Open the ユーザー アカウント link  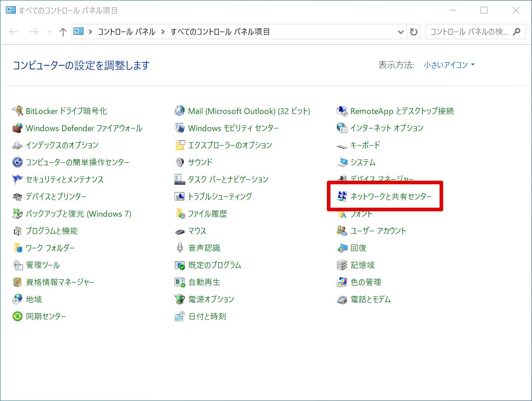point(378,231)
